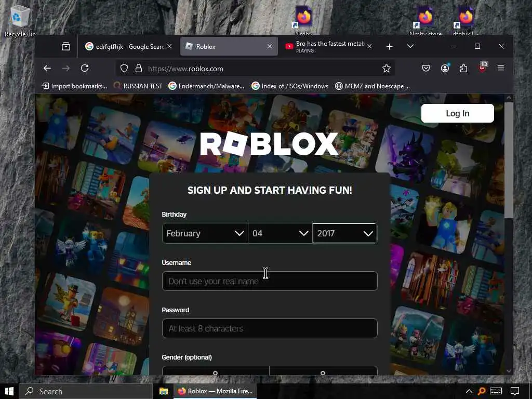
Task: Open the RUSSIAN TEST bookmark
Action: click(x=138, y=86)
